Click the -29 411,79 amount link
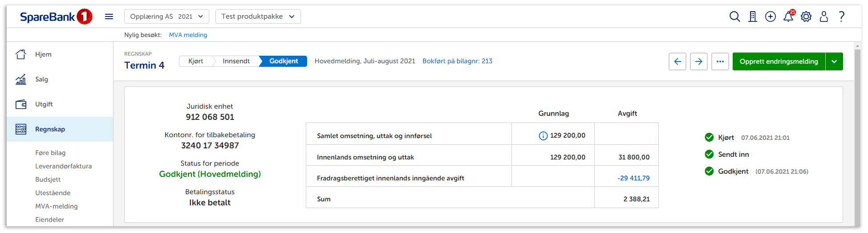Viewport: 868px width, 233px height. tap(633, 178)
